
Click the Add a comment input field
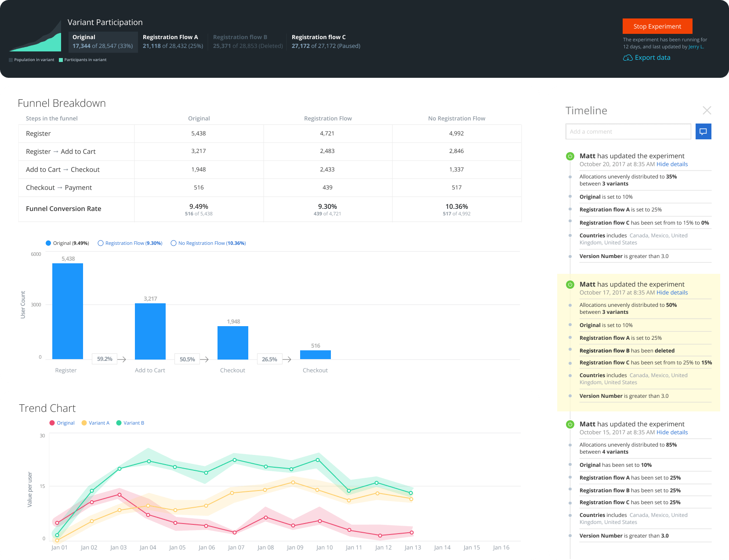coord(628,131)
